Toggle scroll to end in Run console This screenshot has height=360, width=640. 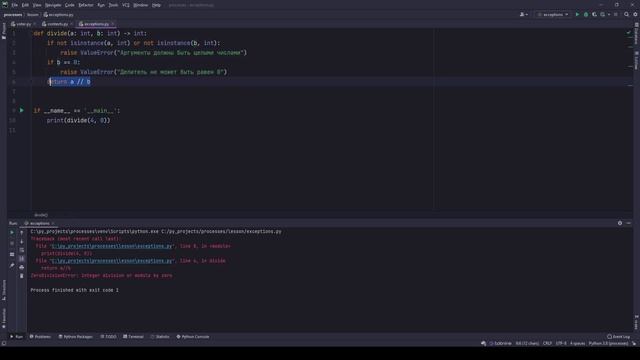point(22,258)
